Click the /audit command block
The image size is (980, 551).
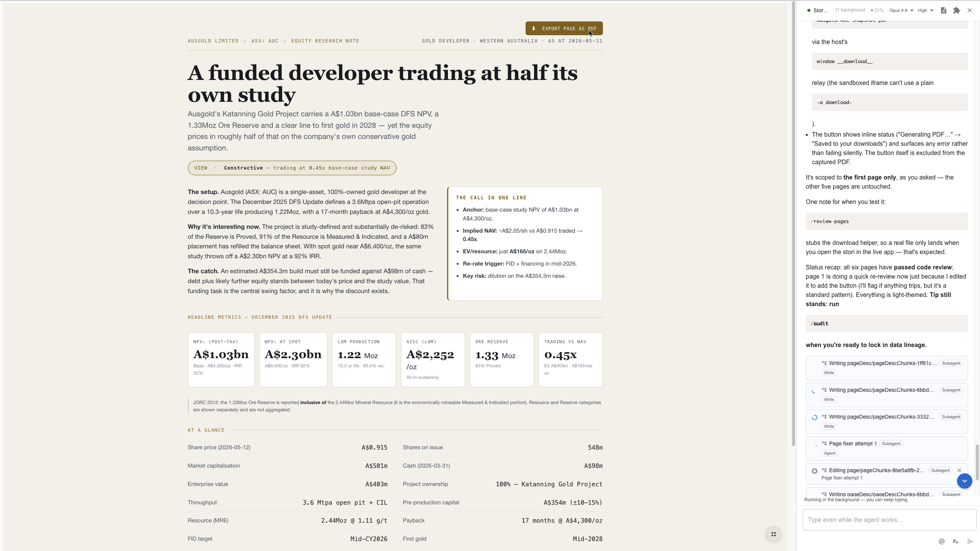pyautogui.click(x=887, y=323)
